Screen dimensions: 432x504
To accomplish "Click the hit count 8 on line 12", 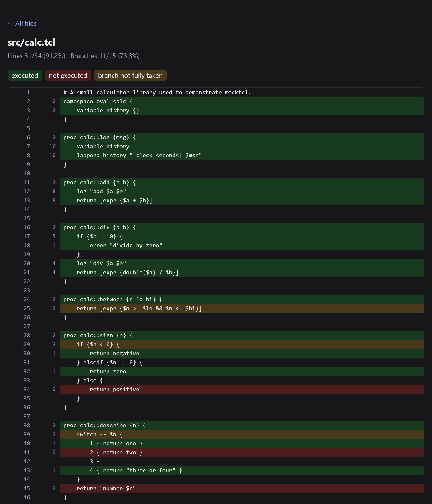I will [x=54, y=192].
